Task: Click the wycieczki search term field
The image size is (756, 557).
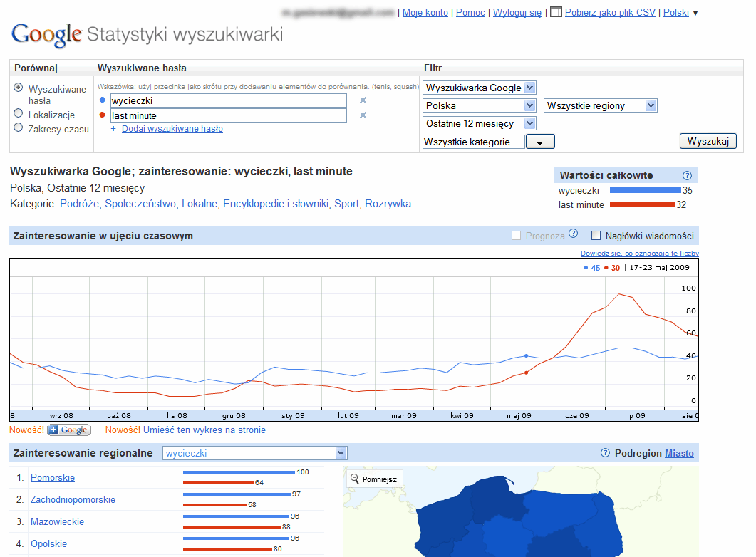Action: pyautogui.click(x=229, y=100)
